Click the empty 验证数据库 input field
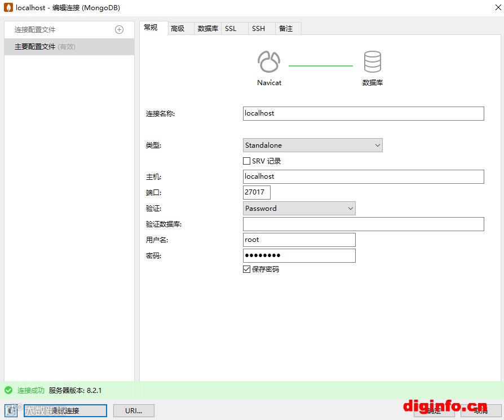Image resolution: width=504 pixels, height=420 pixels. coord(363,224)
